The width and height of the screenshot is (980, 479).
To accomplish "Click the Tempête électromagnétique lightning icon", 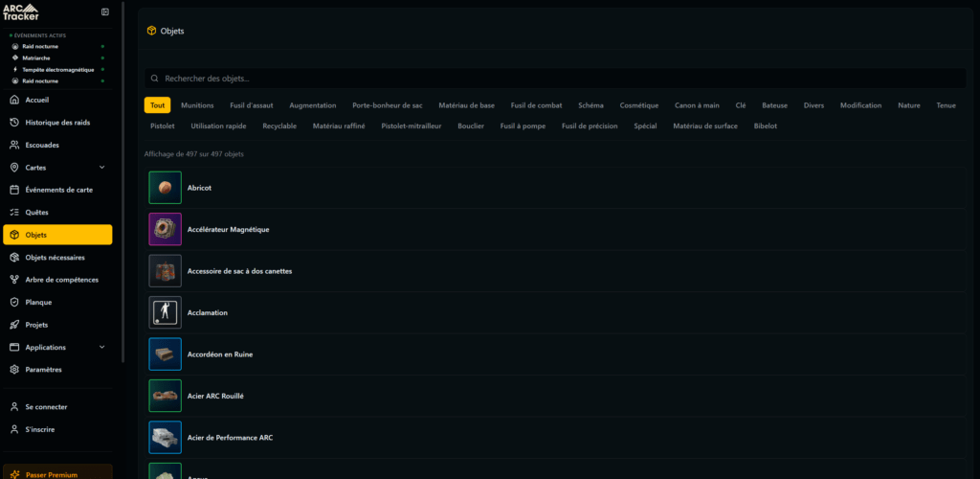I will point(15,69).
